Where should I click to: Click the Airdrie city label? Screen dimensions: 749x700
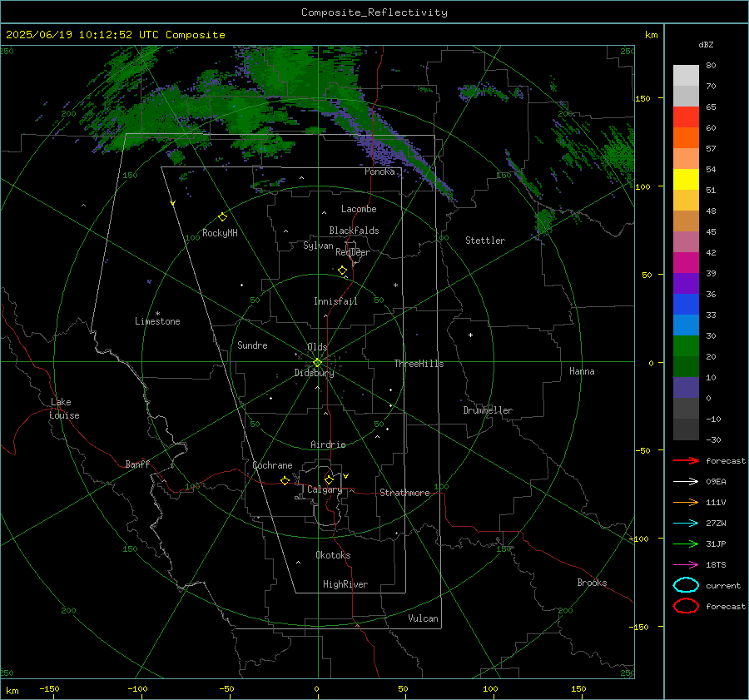(328, 444)
